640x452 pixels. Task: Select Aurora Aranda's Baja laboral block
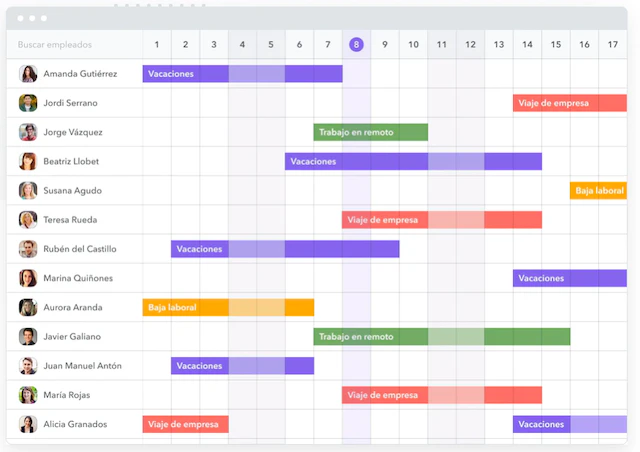228,307
